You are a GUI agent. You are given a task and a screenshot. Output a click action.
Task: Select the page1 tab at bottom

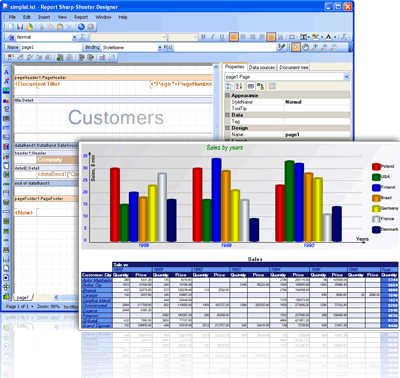pos(23,297)
